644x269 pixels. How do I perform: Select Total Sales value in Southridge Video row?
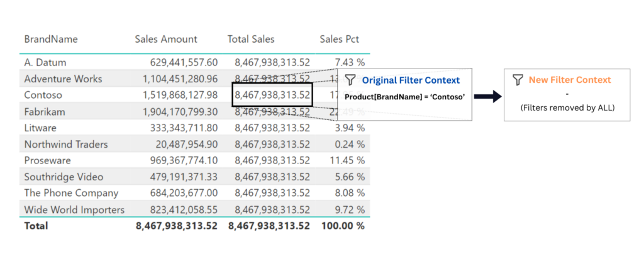272,177
